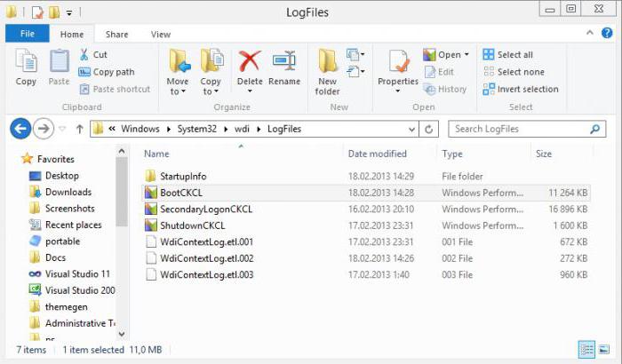Click Invert selection in the Select group
Viewport: 622px width, 364px height.
point(521,89)
